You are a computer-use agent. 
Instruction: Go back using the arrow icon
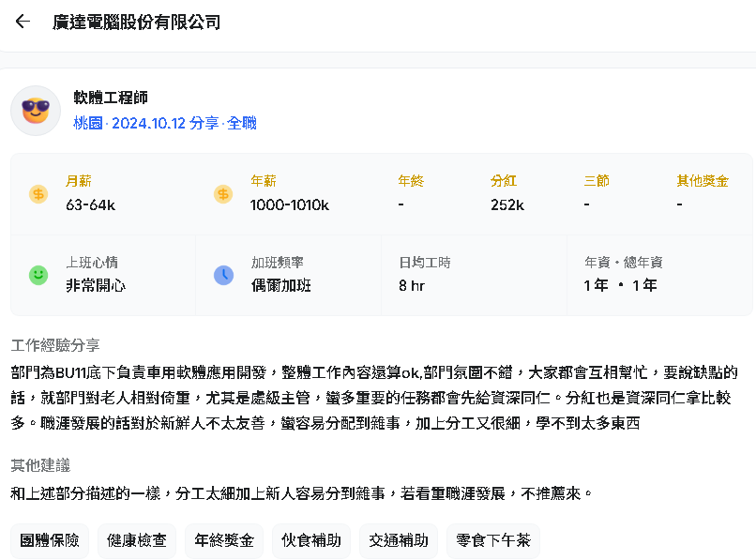click(x=23, y=22)
